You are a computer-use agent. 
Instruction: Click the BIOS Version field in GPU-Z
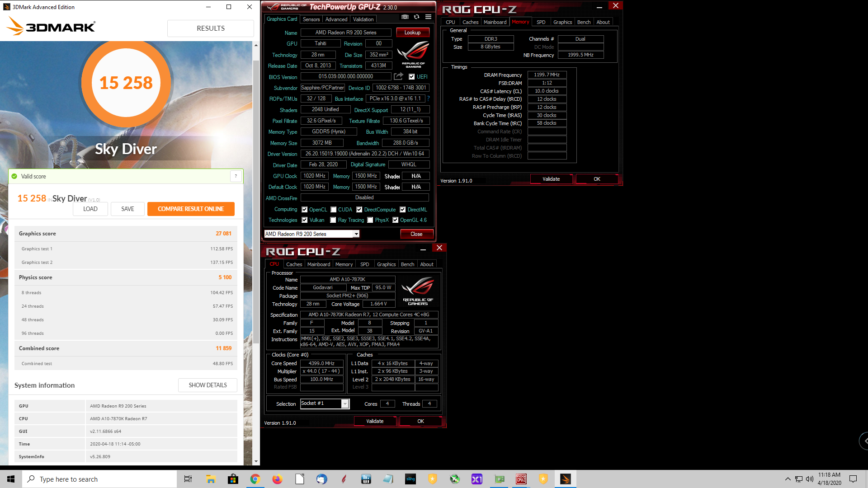pos(346,76)
